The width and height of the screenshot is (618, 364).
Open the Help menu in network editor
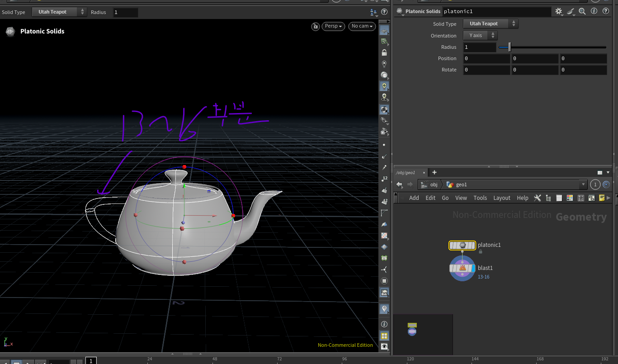523,198
